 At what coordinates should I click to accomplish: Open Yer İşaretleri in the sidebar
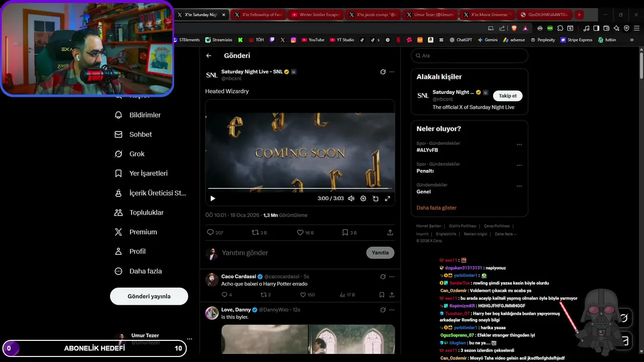[141, 173]
